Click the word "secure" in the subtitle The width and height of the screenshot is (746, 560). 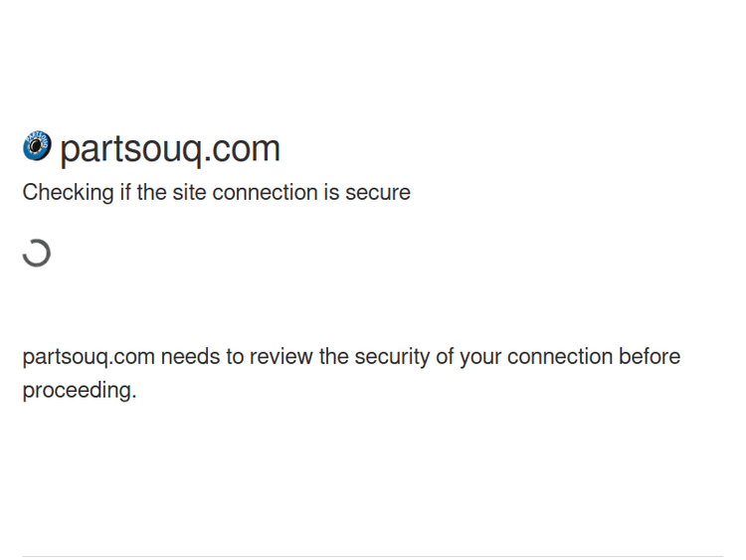378,193
